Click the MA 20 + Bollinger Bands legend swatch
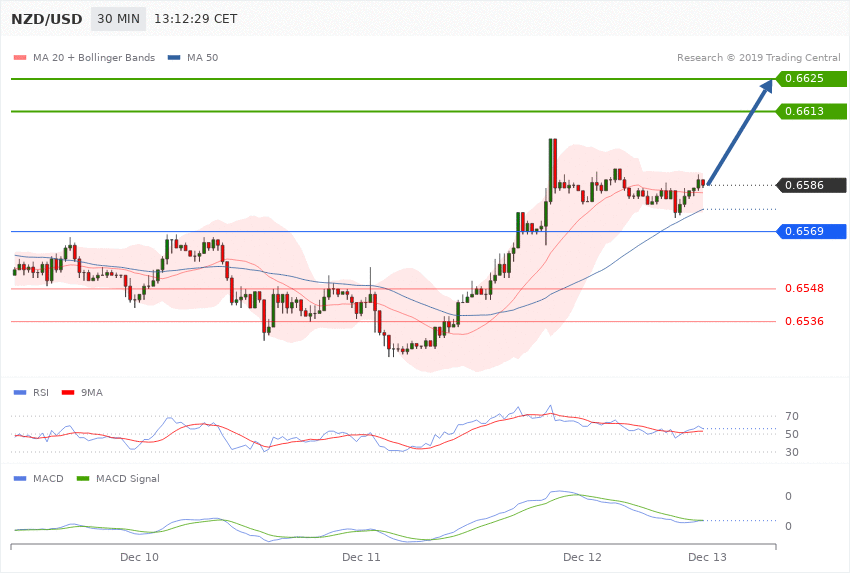This screenshot has width=850, height=576. coord(20,57)
